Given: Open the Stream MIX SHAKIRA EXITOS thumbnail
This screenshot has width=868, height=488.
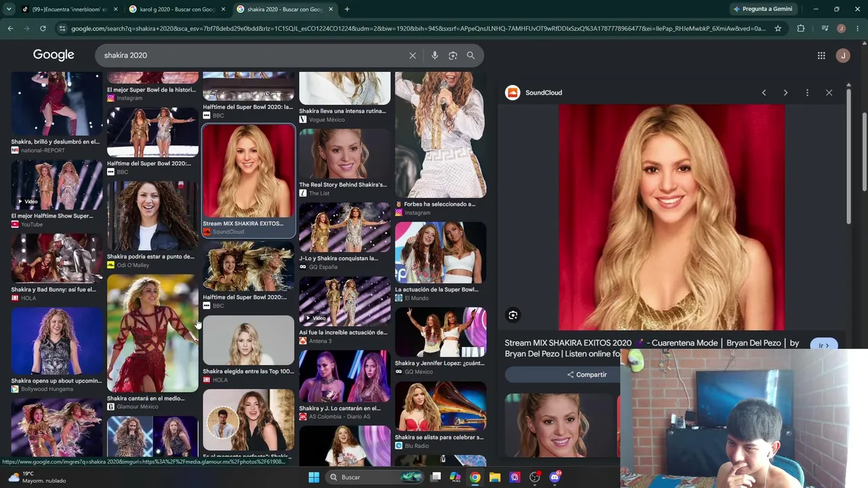Looking at the screenshot, I should 249,171.
